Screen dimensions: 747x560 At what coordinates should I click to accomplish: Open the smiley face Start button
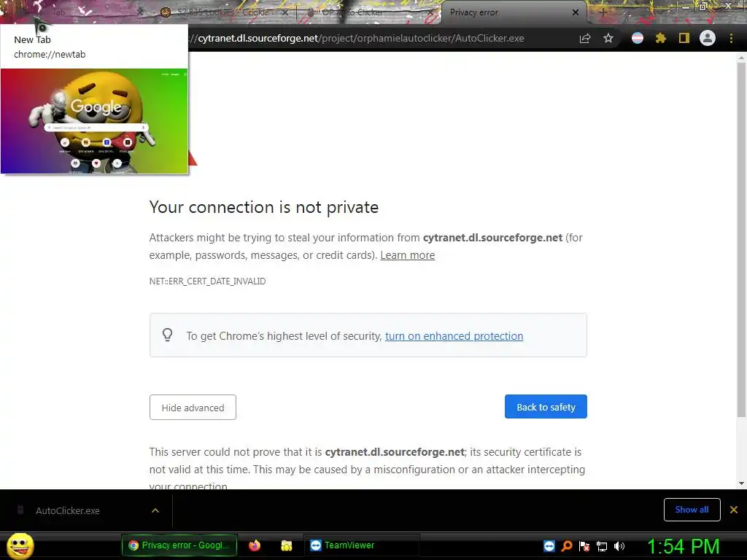tap(20, 545)
